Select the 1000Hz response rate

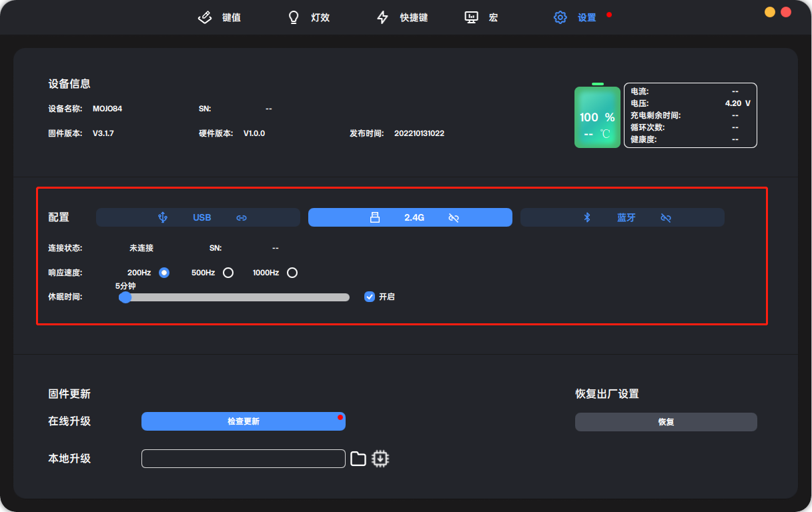[292, 272]
